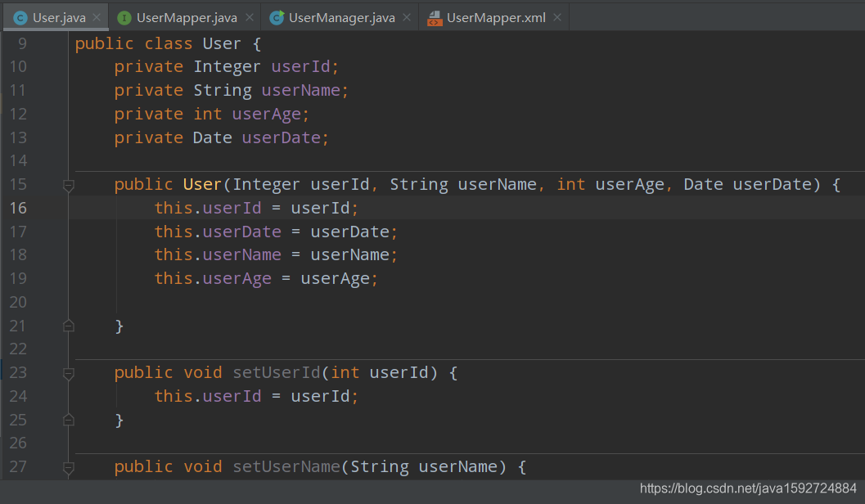This screenshot has height=504, width=865.
Task: Click the UserManager.java class icon
Action: coord(277,18)
